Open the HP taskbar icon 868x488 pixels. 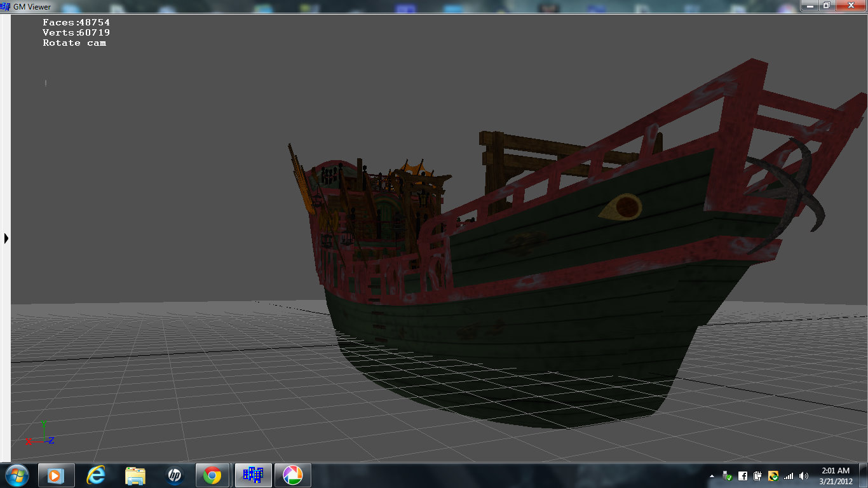tap(174, 475)
